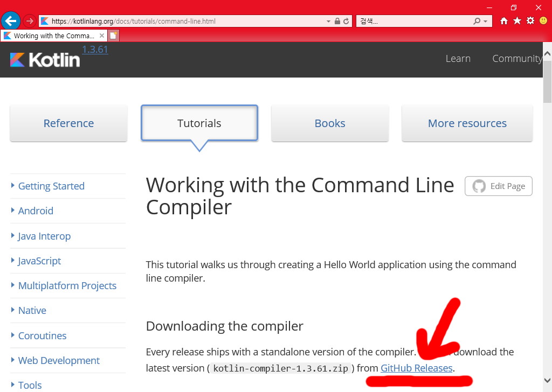Click the GitHub octocat icon in Edit Page
This screenshot has height=392, width=552.
pyautogui.click(x=479, y=186)
